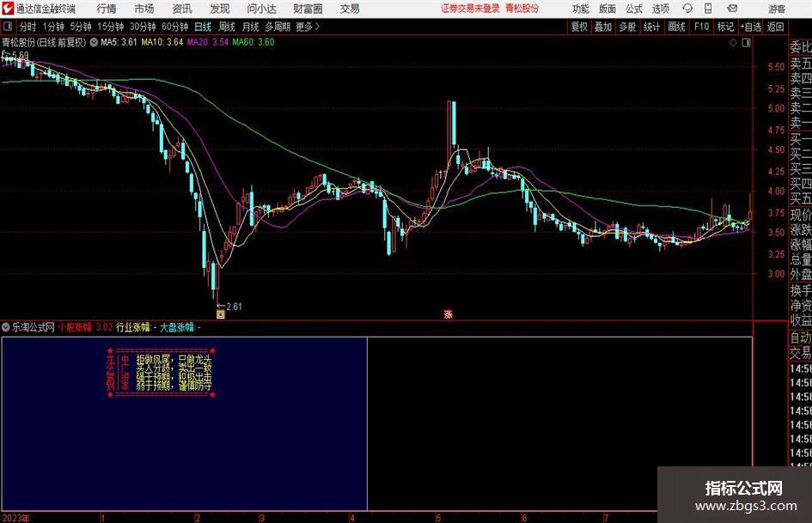
Task: Open the 行情 menu
Action: click(107, 9)
